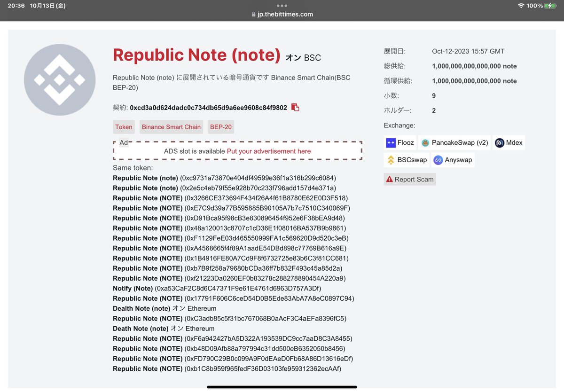Viewport: 564px width, 392px height.
Task: Tap the Wi-Fi status icon
Action: click(521, 6)
